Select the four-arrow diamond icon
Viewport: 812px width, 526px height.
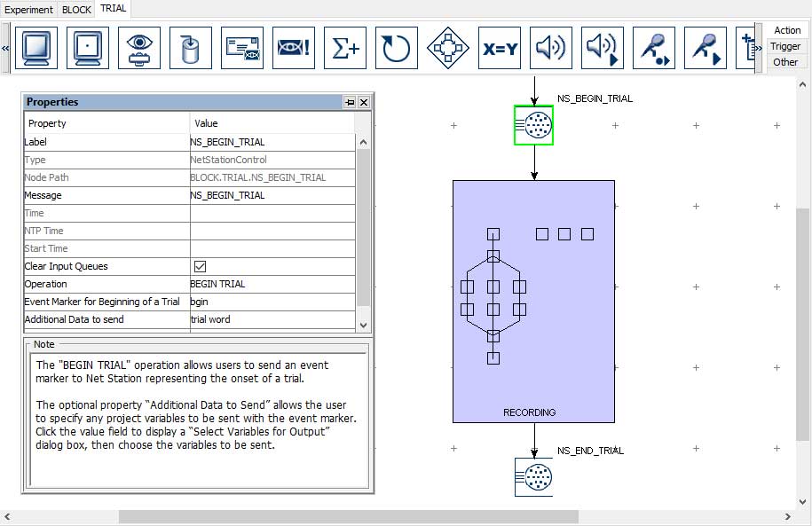(x=448, y=48)
